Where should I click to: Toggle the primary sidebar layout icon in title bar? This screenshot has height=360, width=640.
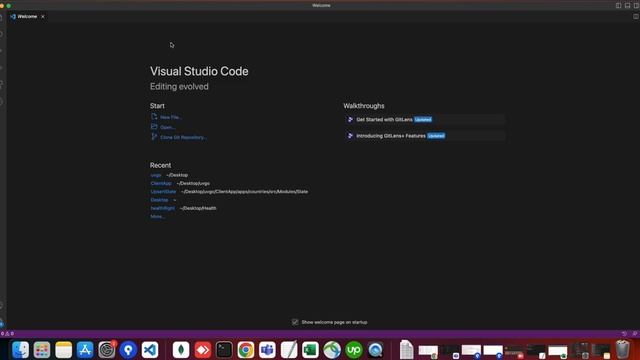618,5
